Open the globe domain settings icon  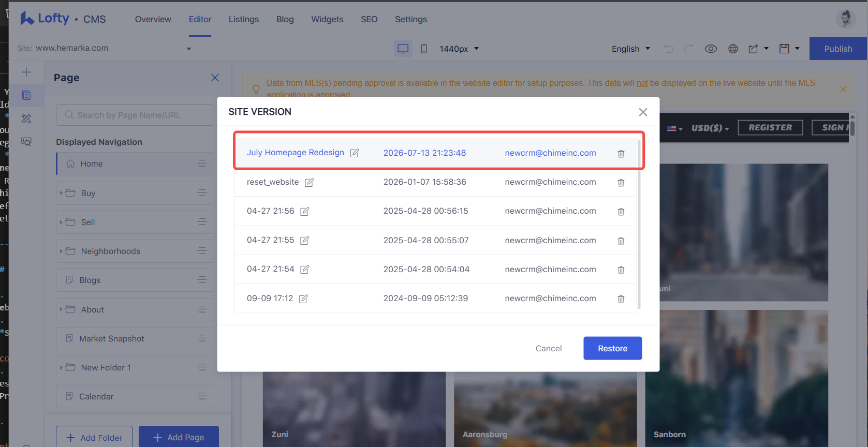coord(733,49)
